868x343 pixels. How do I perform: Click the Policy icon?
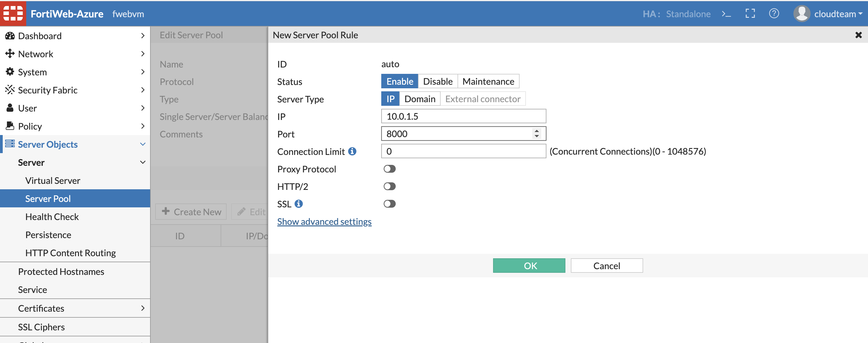click(x=10, y=126)
